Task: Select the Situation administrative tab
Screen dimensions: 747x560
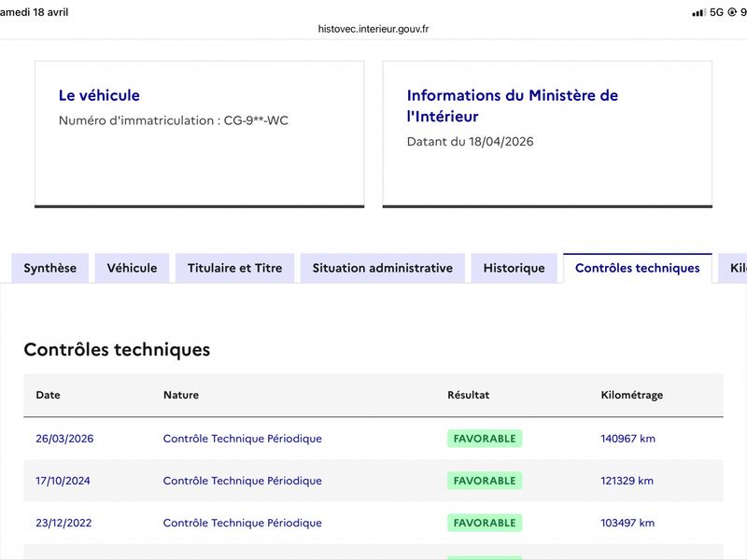Action: tap(383, 268)
